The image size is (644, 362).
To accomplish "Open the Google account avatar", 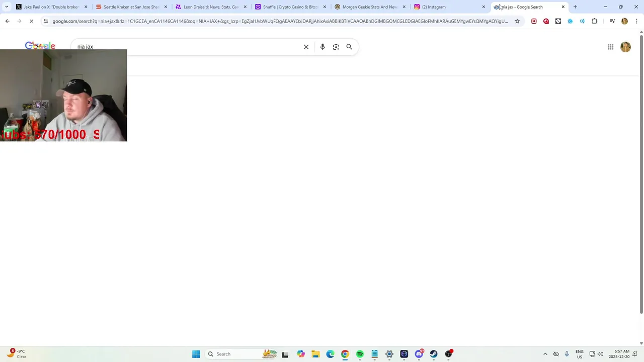I will point(625,47).
